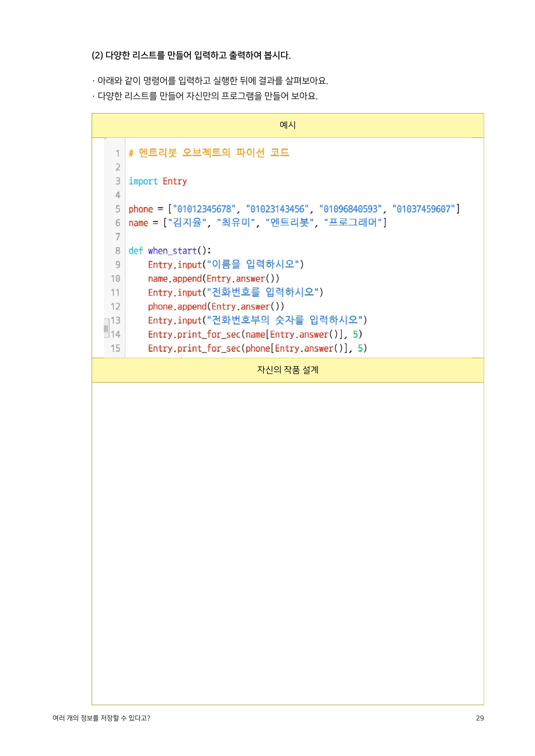Click the footer text '여러 개의 정보를 저장할 수 있다고?'
The image size is (535, 756).
pyautogui.click(x=102, y=718)
